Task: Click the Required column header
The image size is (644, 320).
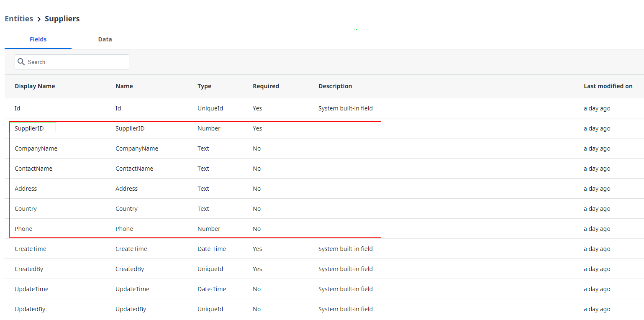Action: tap(266, 86)
